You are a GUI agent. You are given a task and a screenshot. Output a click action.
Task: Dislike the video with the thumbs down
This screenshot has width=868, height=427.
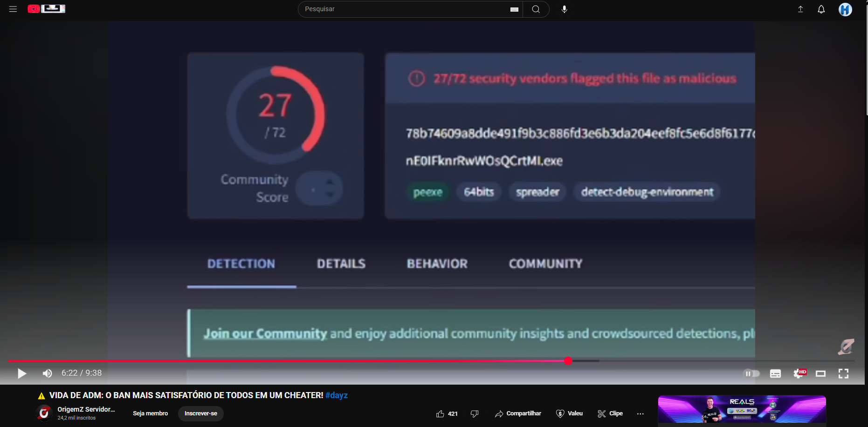[x=475, y=413]
